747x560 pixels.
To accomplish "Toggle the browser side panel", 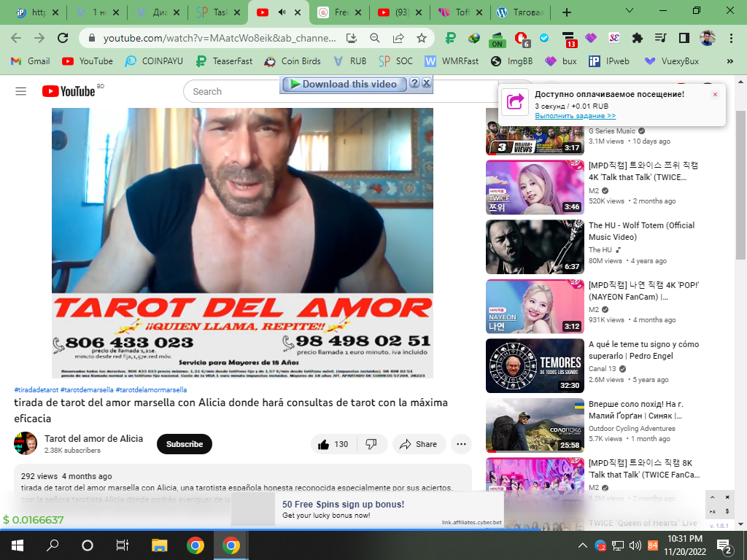I will coord(684,38).
